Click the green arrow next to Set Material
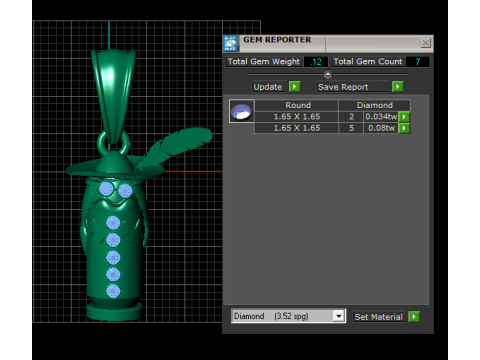 coord(414,316)
